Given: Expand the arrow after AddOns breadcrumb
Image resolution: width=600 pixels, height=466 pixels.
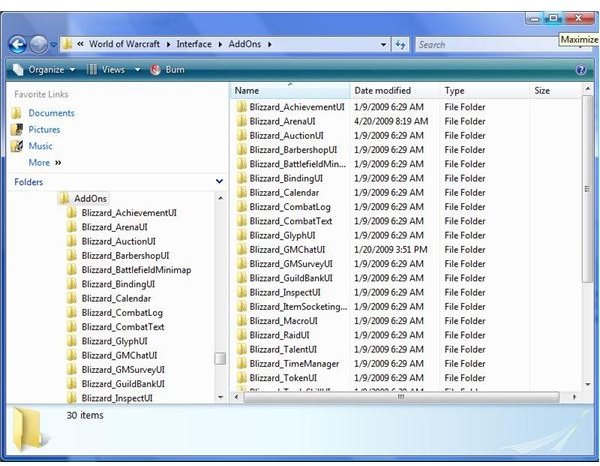Looking at the screenshot, I should tap(269, 45).
